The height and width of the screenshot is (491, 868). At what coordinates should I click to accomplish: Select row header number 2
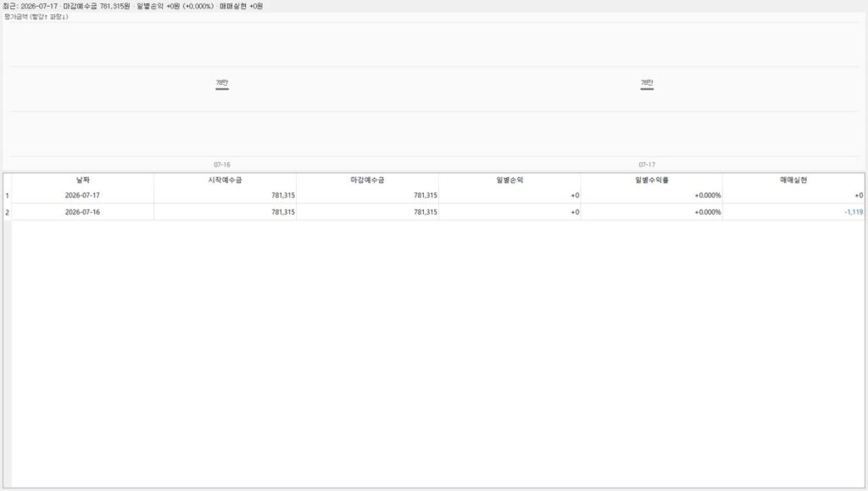click(7, 212)
